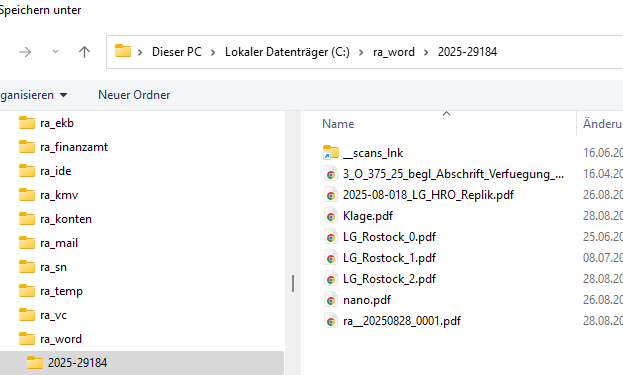Select the ra_word folder in tree
The image size is (623, 375).
(x=61, y=339)
